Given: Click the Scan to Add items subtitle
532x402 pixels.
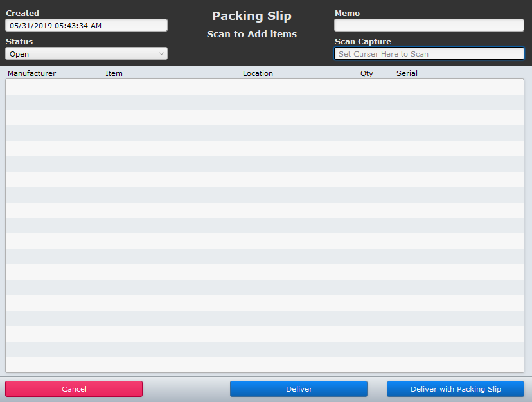Looking at the screenshot, I should 251,34.
